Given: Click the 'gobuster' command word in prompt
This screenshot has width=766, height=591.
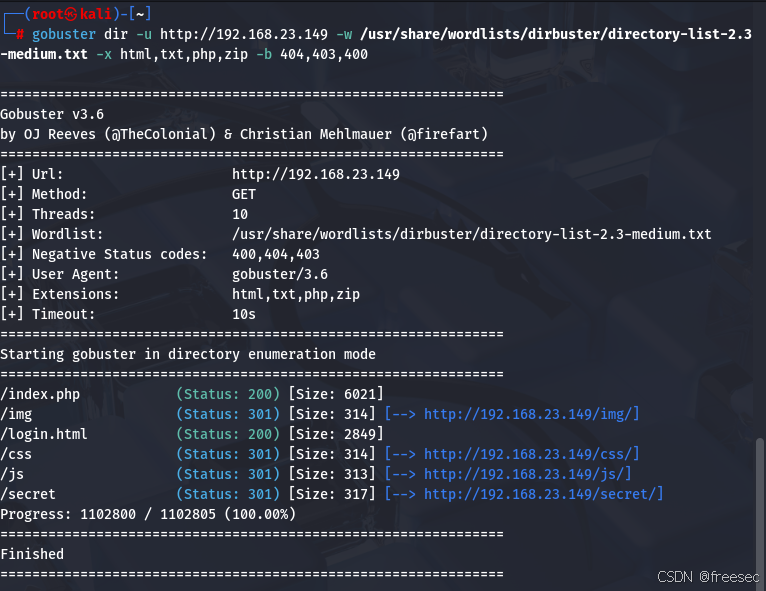Looking at the screenshot, I should coord(64,34).
